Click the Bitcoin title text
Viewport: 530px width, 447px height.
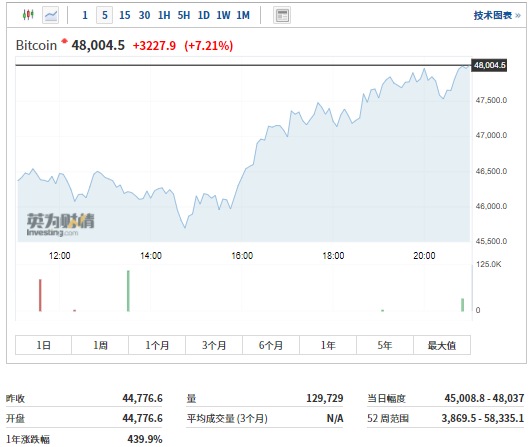tap(37, 45)
